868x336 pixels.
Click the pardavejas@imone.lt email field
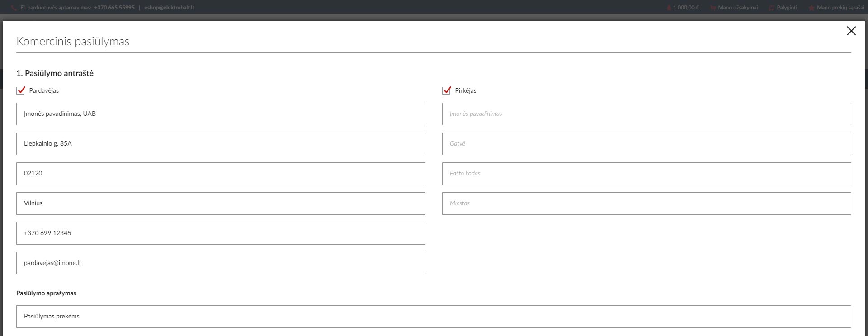221,263
